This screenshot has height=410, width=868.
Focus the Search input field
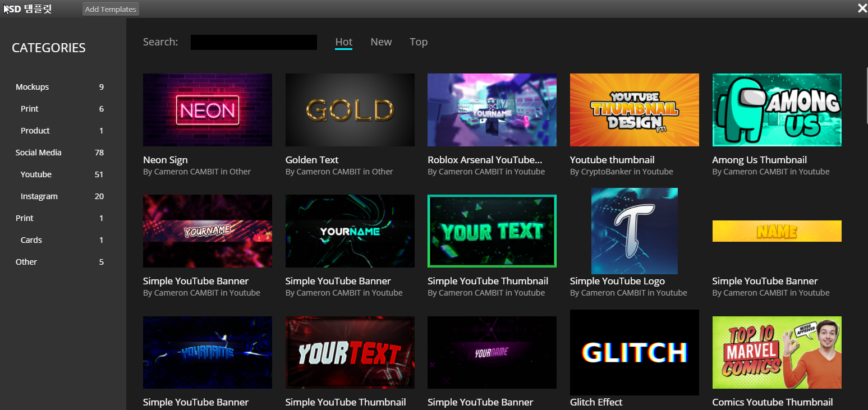coord(254,42)
